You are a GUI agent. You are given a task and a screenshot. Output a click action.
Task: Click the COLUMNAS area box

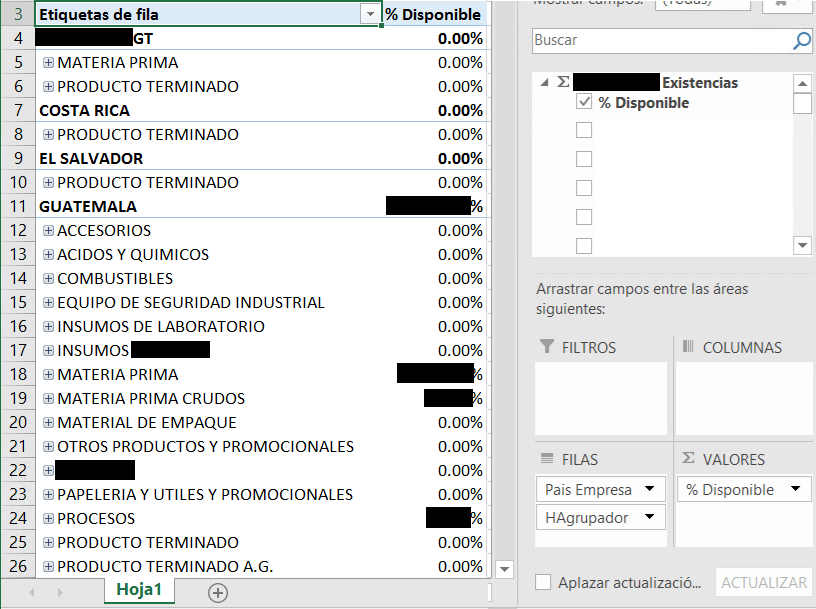(x=744, y=398)
